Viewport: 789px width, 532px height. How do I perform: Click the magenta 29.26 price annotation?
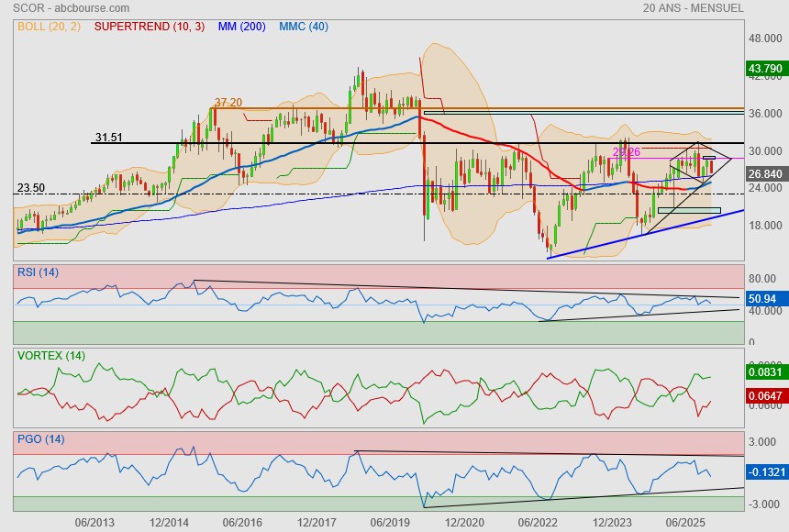point(626,152)
